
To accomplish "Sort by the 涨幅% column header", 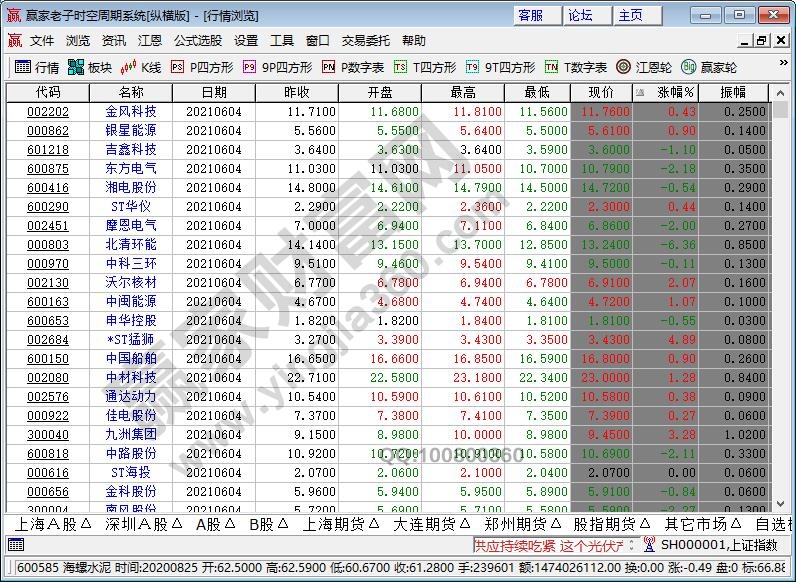I will [675, 92].
